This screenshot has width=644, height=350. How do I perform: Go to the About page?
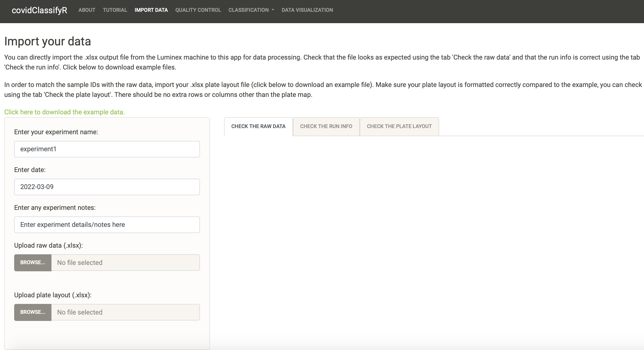pyautogui.click(x=87, y=10)
